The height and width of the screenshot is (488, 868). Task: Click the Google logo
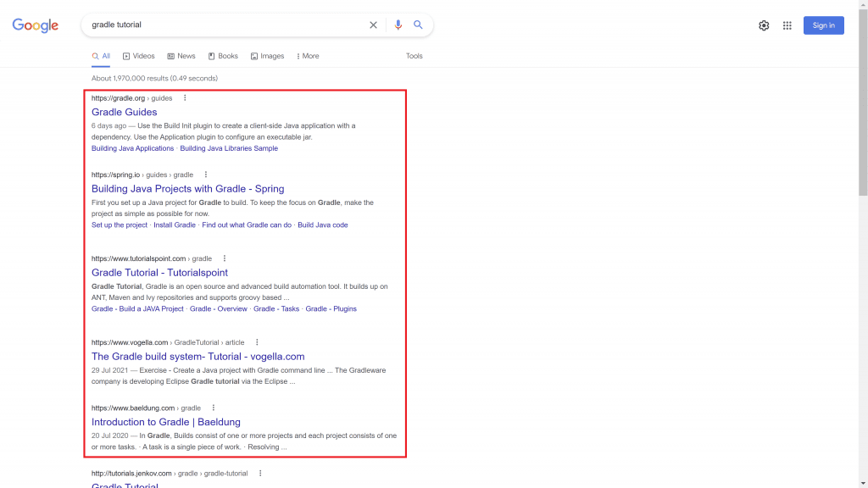click(36, 25)
